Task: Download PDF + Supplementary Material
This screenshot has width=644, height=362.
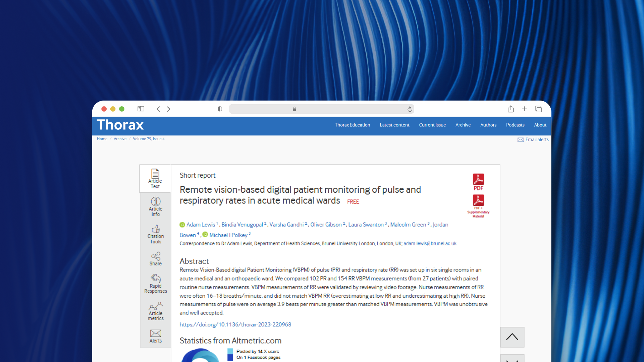Action: [x=478, y=206]
